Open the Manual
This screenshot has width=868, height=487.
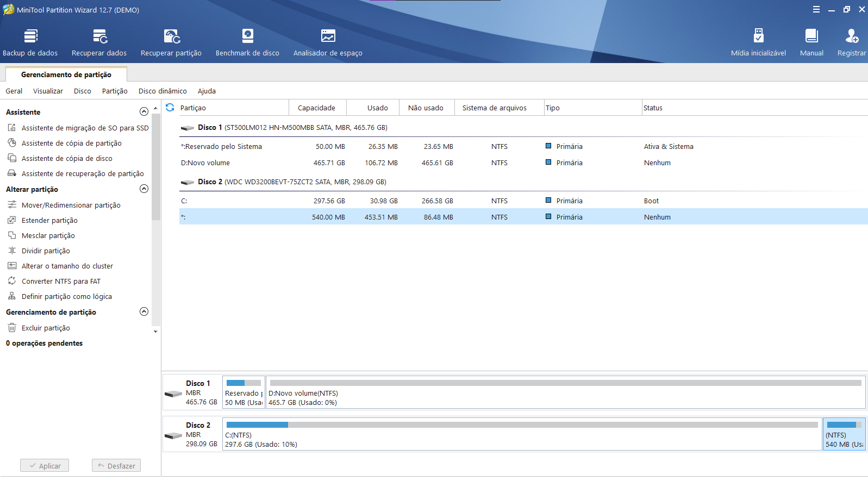(x=811, y=43)
